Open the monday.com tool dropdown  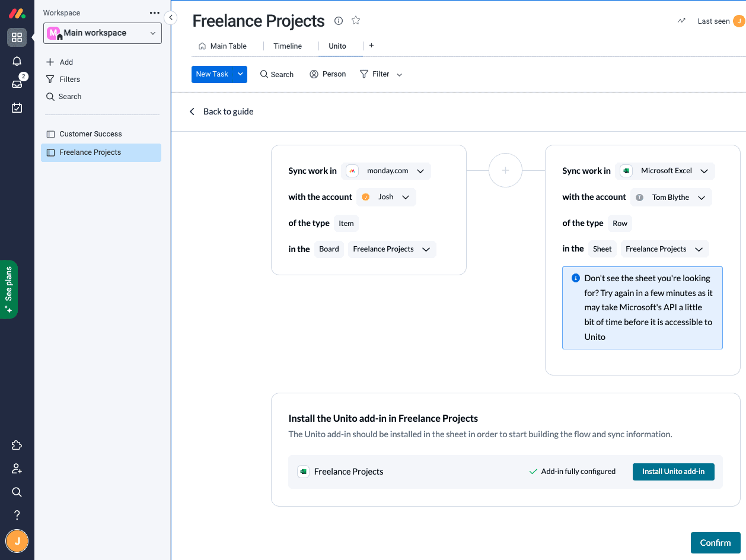click(386, 171)
